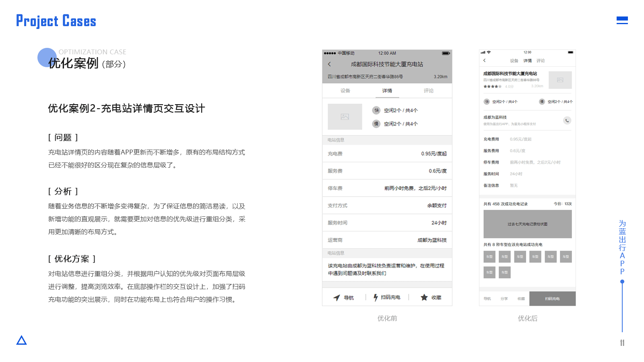The image size is (644, 362).
Task: Tap the phone call icon beside 成都为蓝科技
Action: click(x=567, y=120)
